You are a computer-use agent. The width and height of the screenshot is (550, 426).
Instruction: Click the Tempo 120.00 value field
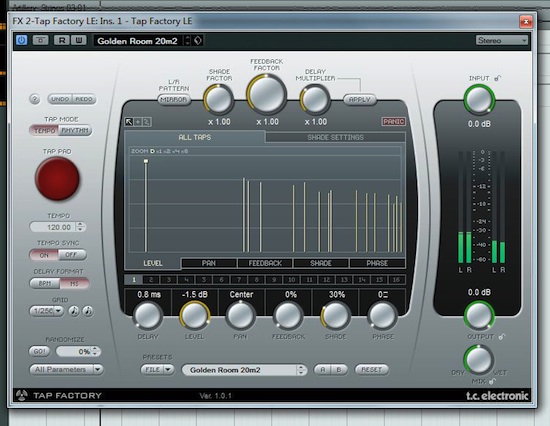pos(53,227)
